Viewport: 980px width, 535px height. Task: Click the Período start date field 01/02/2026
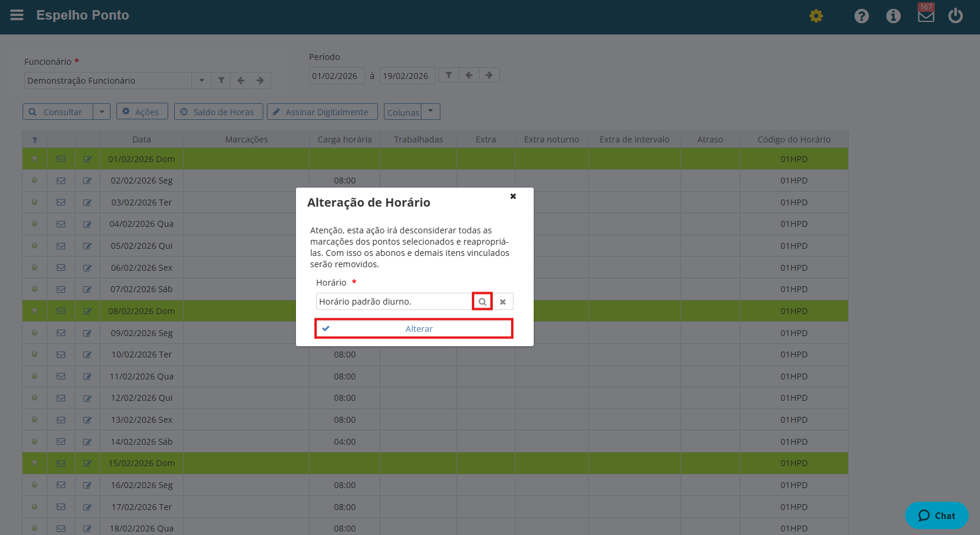point(337,76)
